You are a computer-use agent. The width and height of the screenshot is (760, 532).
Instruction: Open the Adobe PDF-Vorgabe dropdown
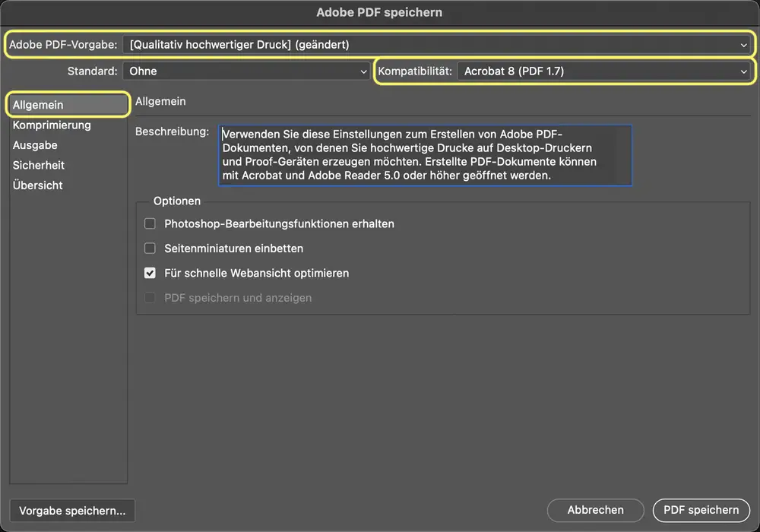tap(436, 45)
